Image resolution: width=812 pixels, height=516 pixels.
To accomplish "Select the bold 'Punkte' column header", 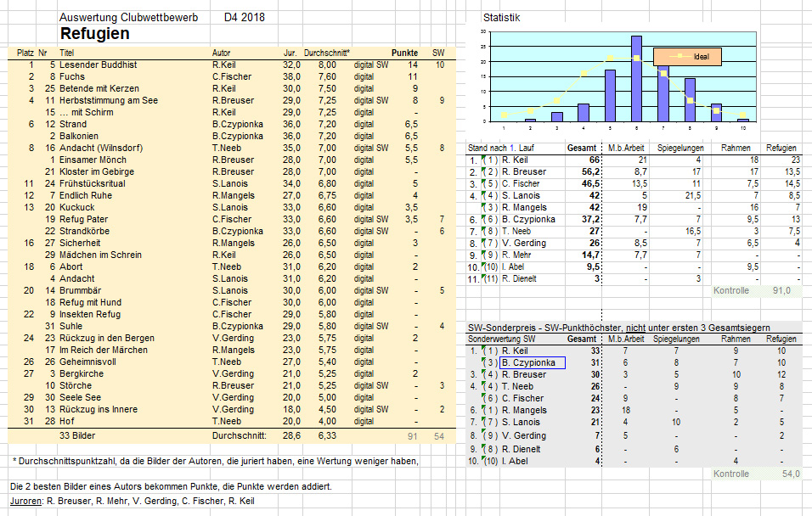I will (x=404, y=53).
